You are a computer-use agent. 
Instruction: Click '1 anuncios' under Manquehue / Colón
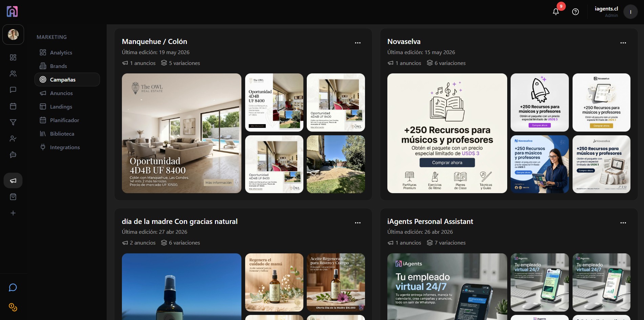coord(139,63)
